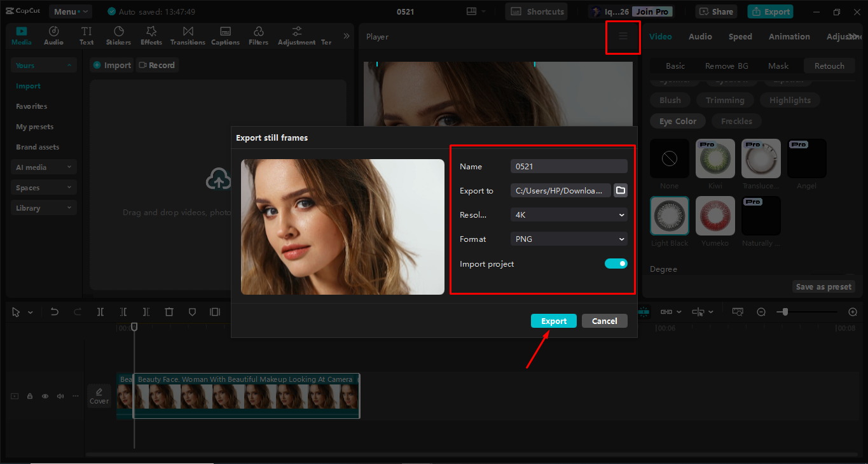Open the Format dropdown showing PNG
Viewport: 868px width, 464px height.
pos(568,239)
